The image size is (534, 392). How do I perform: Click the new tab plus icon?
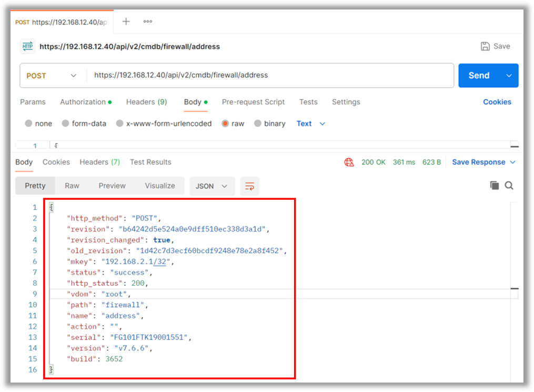[x=126, y=22]
